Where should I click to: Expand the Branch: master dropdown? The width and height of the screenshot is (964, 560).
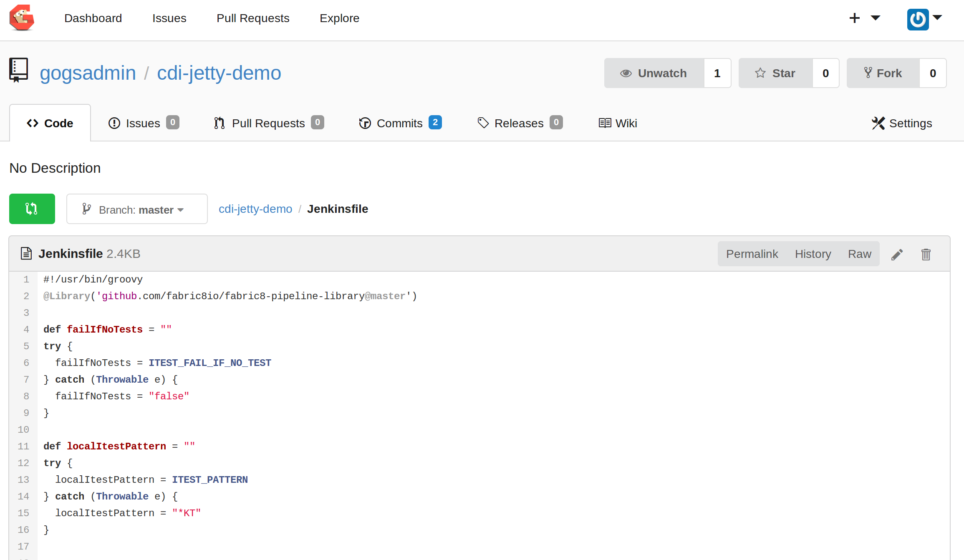pos(137,209)
